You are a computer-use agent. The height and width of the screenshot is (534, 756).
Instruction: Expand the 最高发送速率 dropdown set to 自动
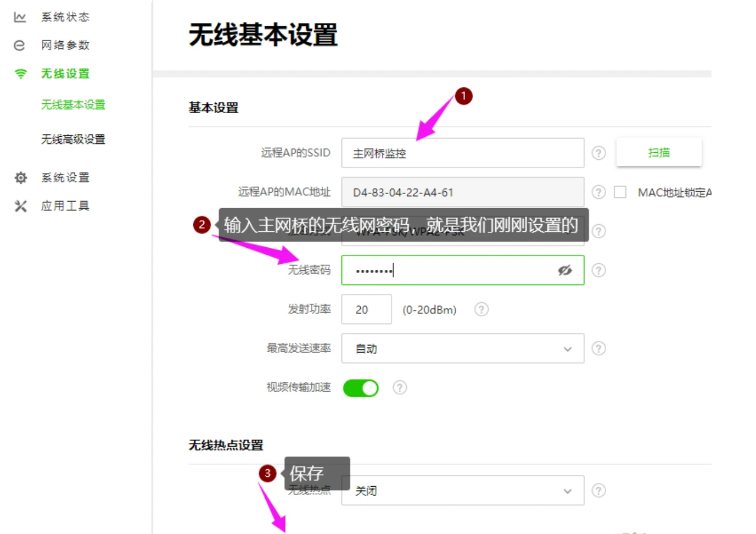pos(462,348)
